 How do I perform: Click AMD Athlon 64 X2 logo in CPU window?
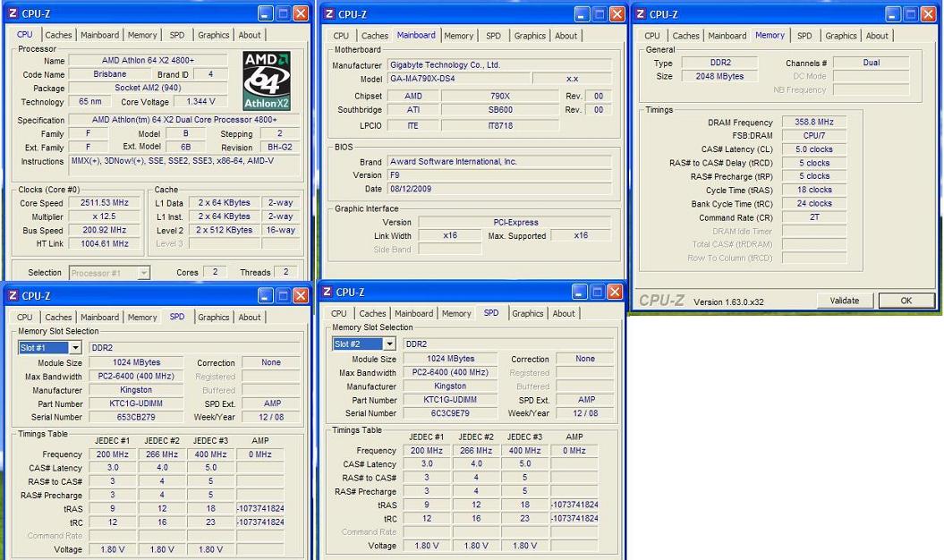click(267, 81)
